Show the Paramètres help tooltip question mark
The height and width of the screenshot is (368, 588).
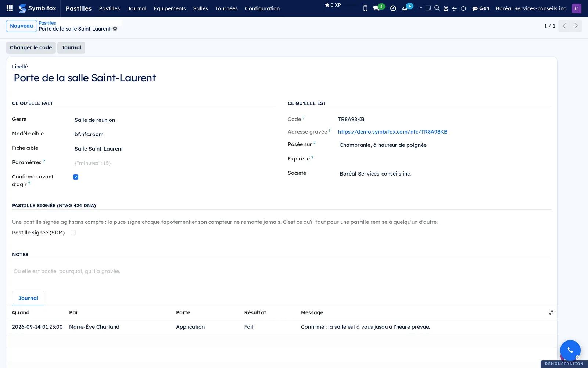coord(44,161)
